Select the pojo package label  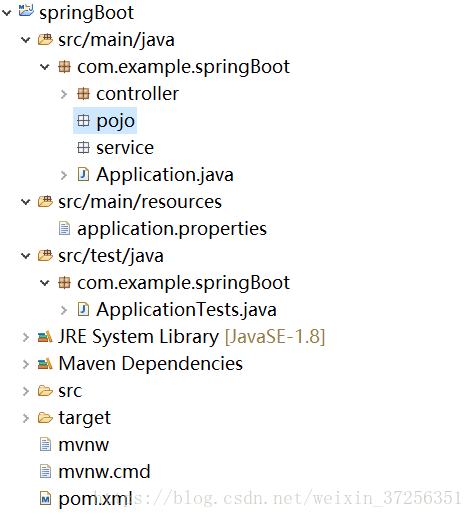click(x=115, y=121)
